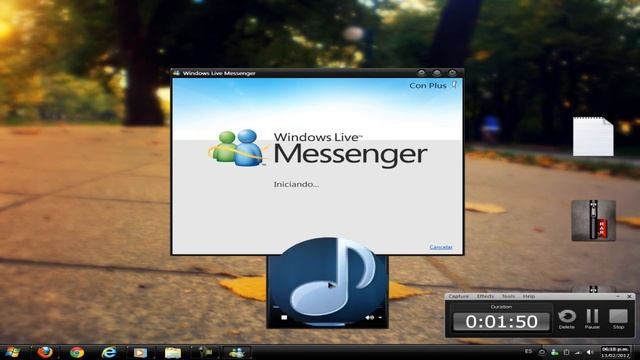Open the blank document on desktop
Image resolution: width=640 pixels, height=360 pixels.
pyautogui.click(x=593, y=136)
